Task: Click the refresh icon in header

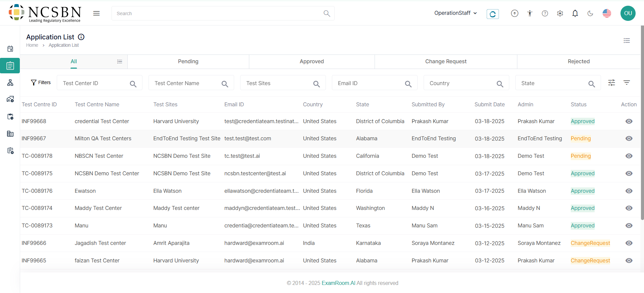Action: tap(492, 14)
